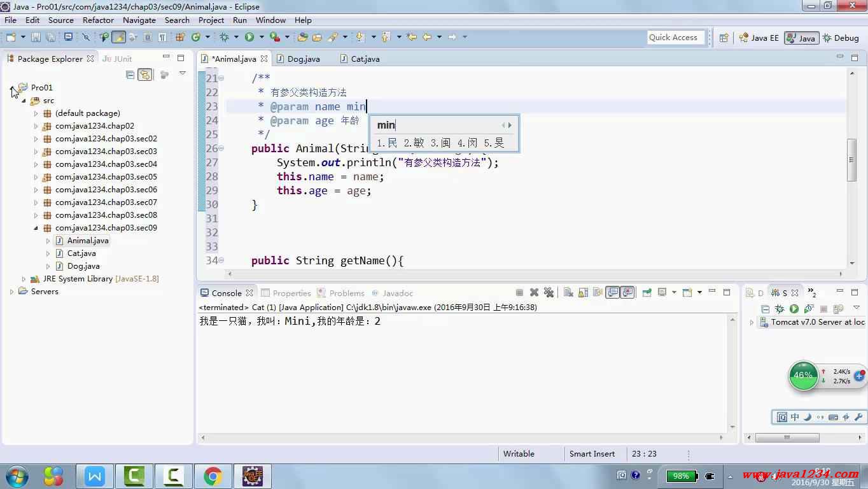
Task: Click the Back navigation arrow in toolbar
Action: [427, 38]
